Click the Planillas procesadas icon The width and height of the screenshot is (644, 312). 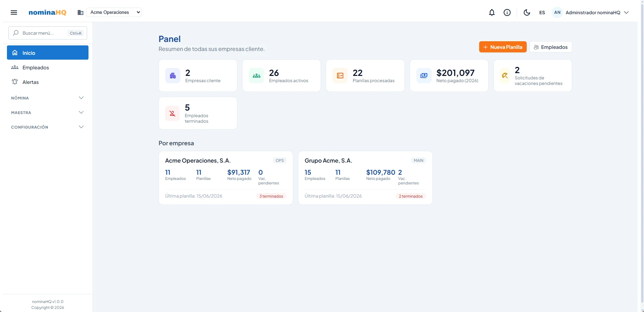(340, 76)
